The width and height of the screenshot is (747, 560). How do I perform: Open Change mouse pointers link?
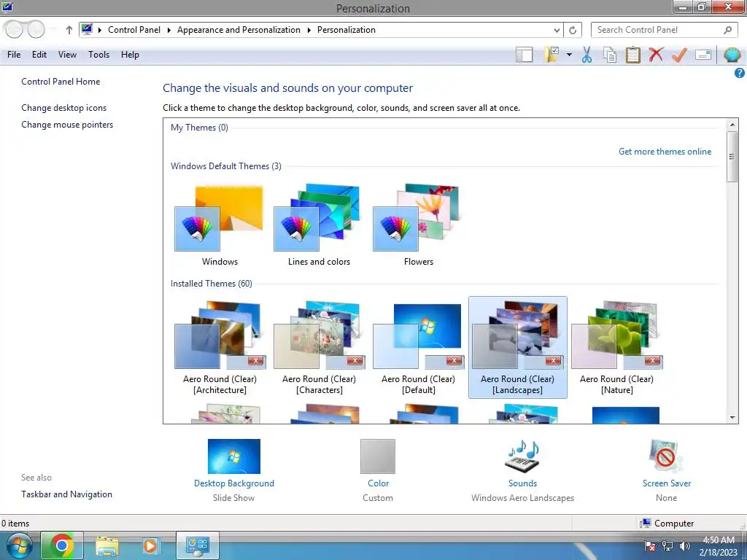(x=67, y=125)
